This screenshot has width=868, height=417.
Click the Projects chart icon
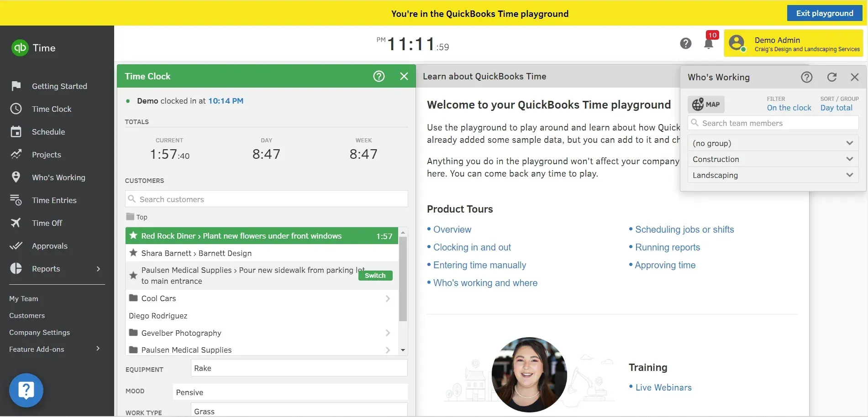pos(16,154)
